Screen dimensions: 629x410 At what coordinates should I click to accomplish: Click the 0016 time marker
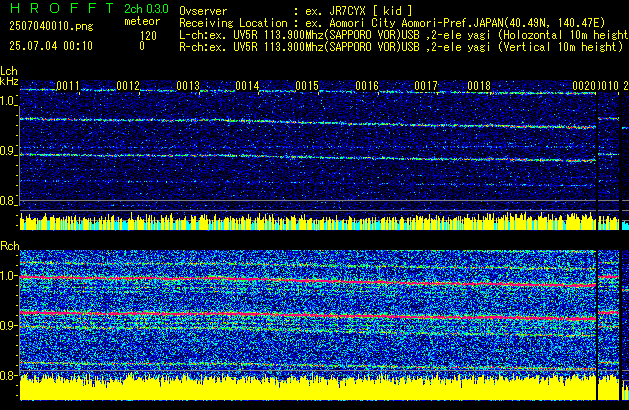coord(367,86)
